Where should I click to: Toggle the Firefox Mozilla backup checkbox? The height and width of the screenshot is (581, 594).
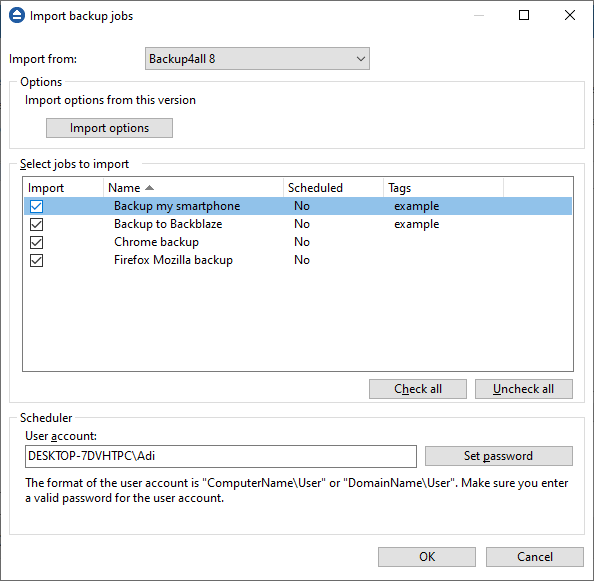pyautogui.click(x=36, y=260)
